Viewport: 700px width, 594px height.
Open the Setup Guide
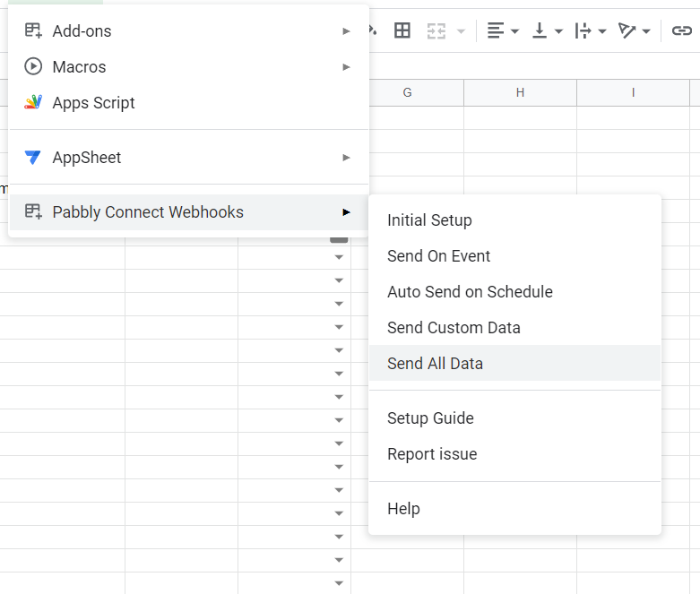(514, 418)
